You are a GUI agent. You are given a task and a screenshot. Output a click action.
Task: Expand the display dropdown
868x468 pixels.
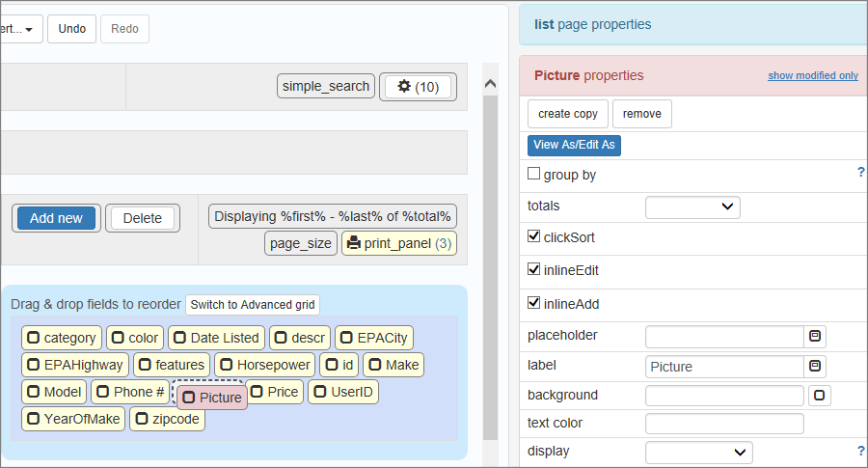coord(698,453)
